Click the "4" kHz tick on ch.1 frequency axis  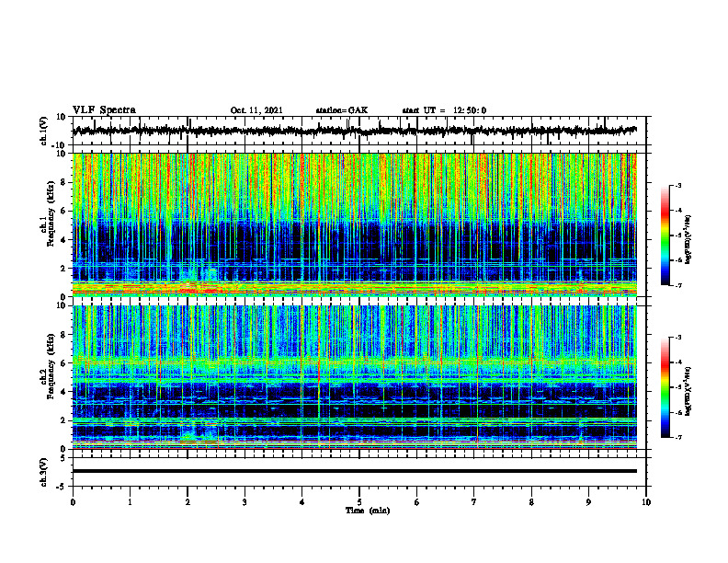[x=63, y=240]
